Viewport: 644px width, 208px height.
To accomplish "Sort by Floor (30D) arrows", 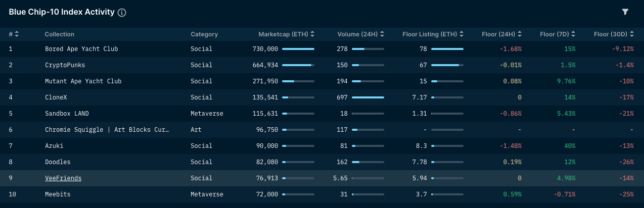I will point(632,34).
